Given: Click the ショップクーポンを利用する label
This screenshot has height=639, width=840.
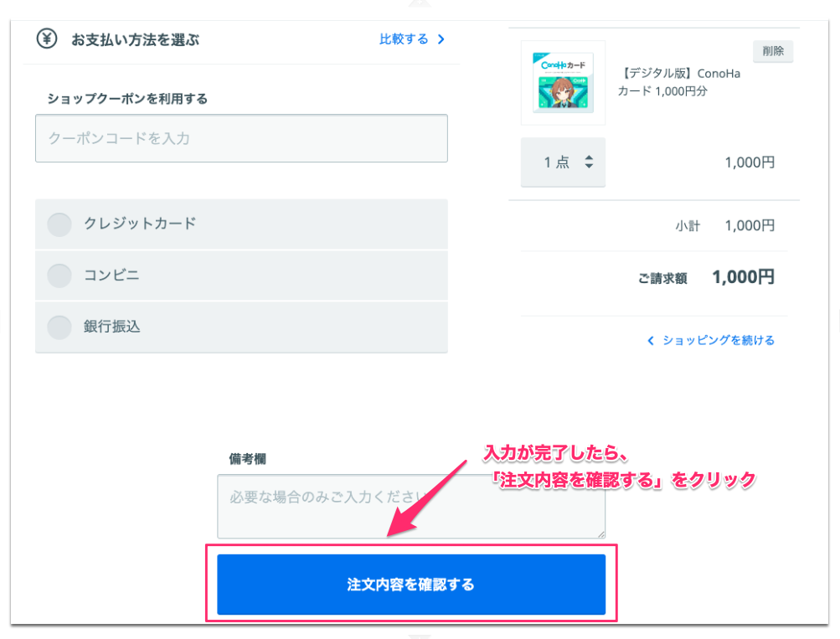Looking at the screenshot, I should coord(127,99).
